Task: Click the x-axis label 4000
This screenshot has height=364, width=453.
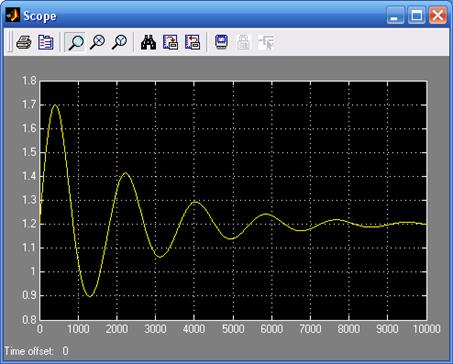Action: tap(194, 329)
